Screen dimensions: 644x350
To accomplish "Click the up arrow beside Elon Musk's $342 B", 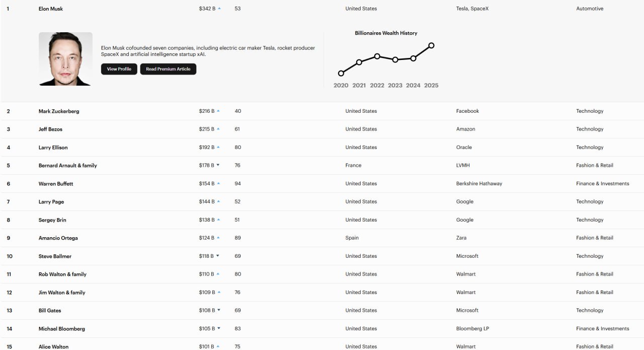I will click(x=219, y=9).
